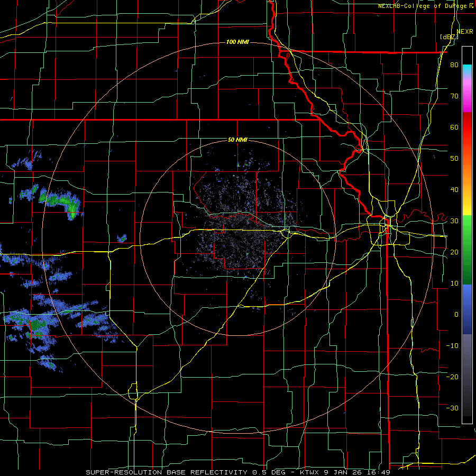Click the -30 dBZ scale value

[452, 408]
